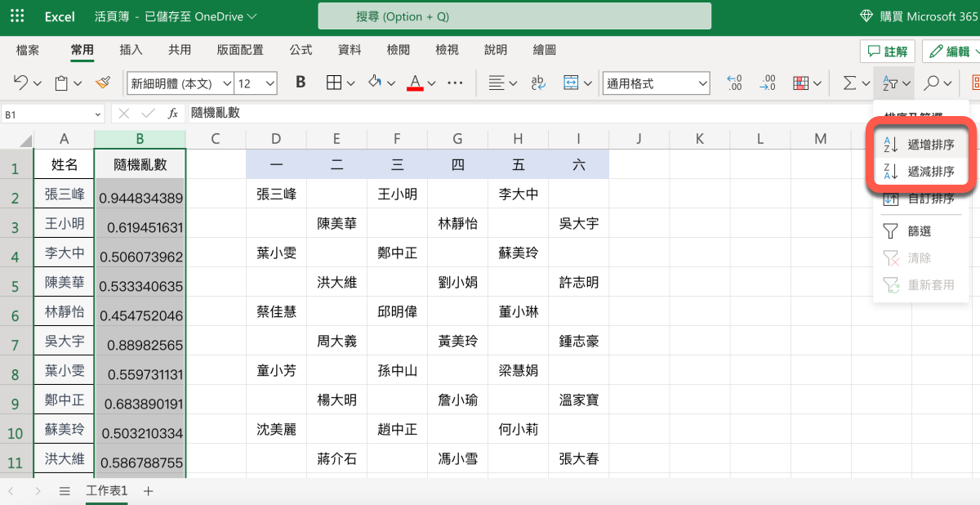
Task: Click the red font color swatch
Action: [415, 83]
